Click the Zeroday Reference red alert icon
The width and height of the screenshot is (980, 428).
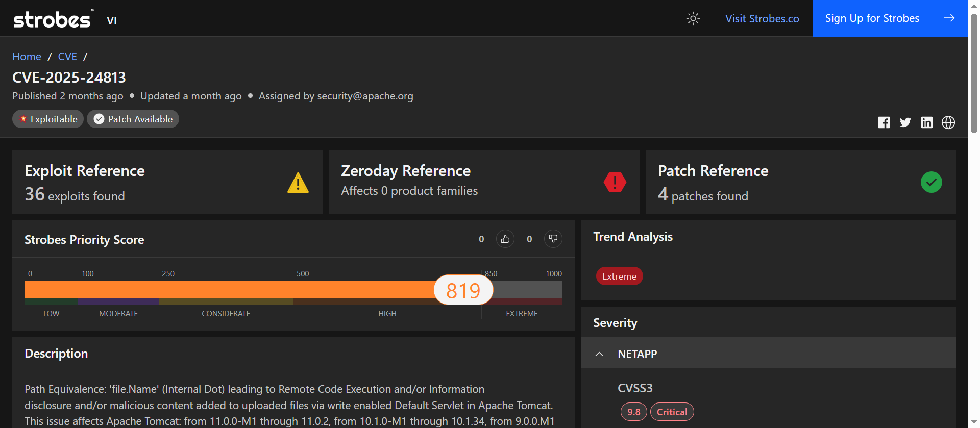[x=615, y=182]
